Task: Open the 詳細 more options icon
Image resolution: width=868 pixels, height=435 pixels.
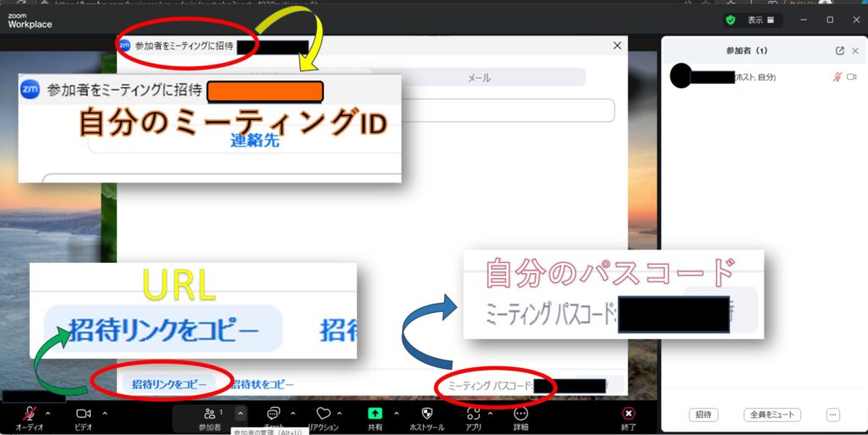Action: click(x=520, y=414)
